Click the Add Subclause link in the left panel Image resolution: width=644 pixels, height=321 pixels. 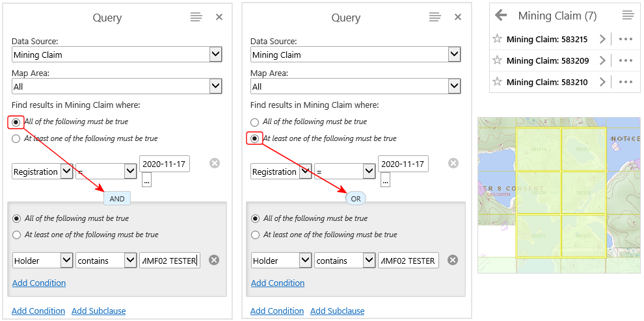click(x=98, y=311)
